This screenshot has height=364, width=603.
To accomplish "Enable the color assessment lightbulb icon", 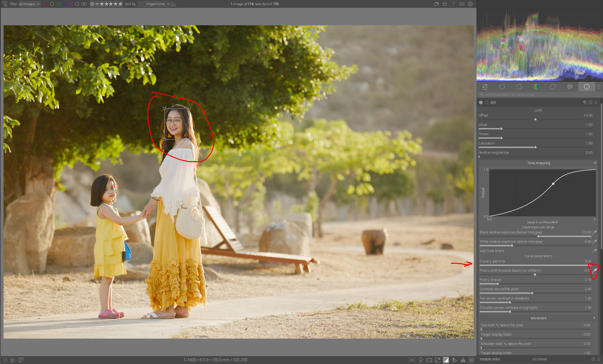I will (421, 360).
